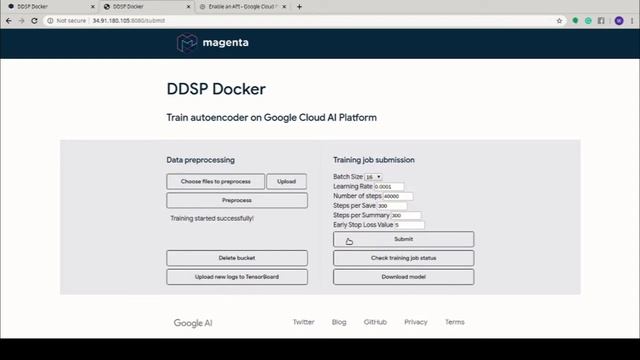This screenshot has width=640, height=360.
Task: Click the 'Data preprocessing' section heading
Action: 200,160
